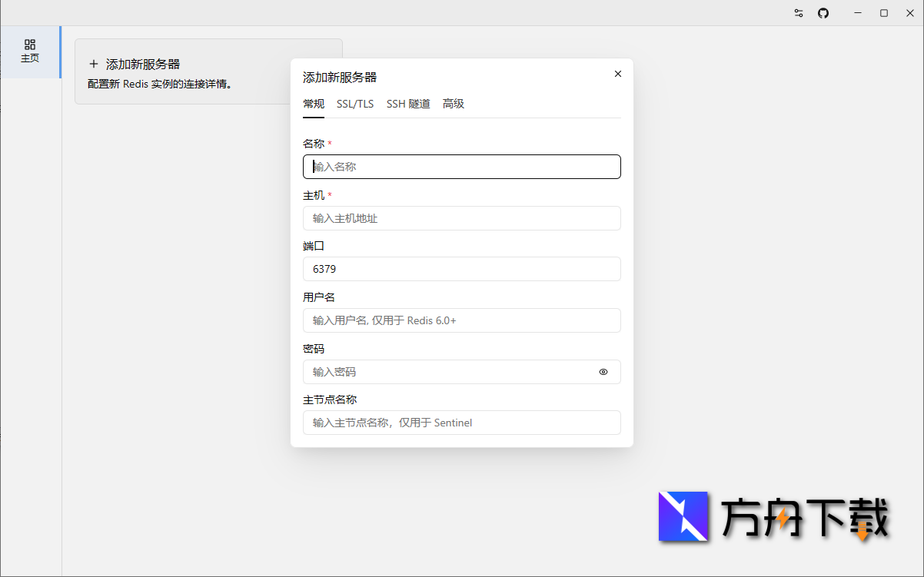Toggle password visibility with the eye icon
This screenshot has height=577, width=924.
pyautogui.click(x=603, y=372)
